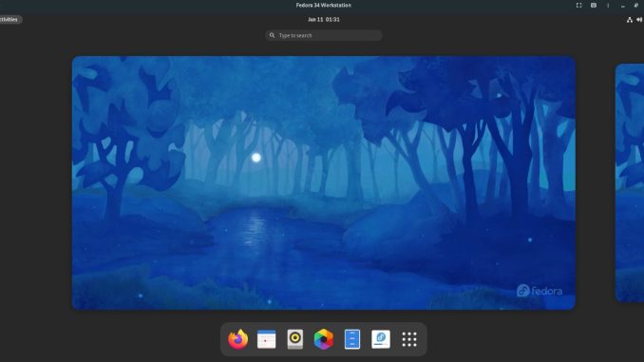Click the volume speaker icon
644x362 pixels.
tap(639, 19)
